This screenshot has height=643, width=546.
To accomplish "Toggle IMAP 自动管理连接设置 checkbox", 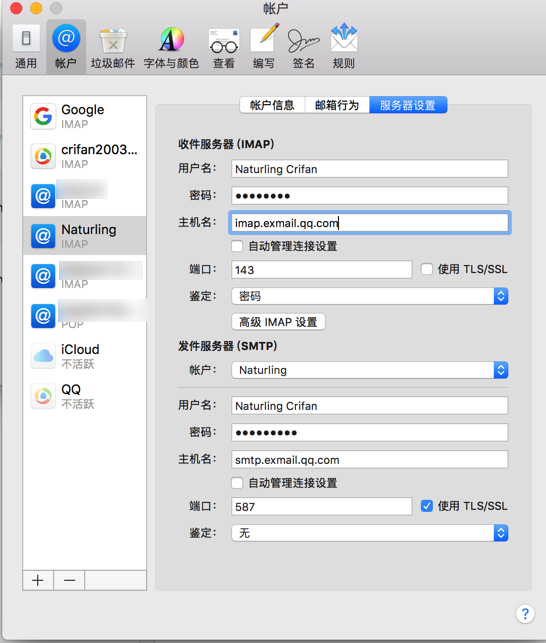I will point(237,246).
